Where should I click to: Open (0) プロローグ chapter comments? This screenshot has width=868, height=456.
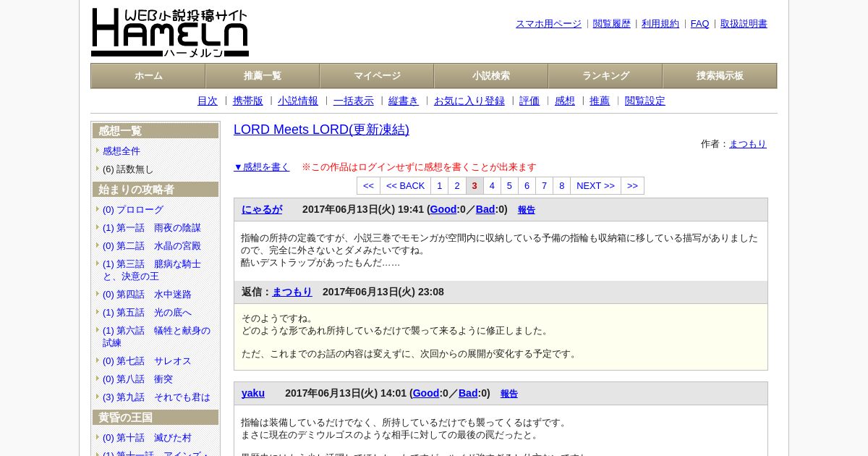133,210
